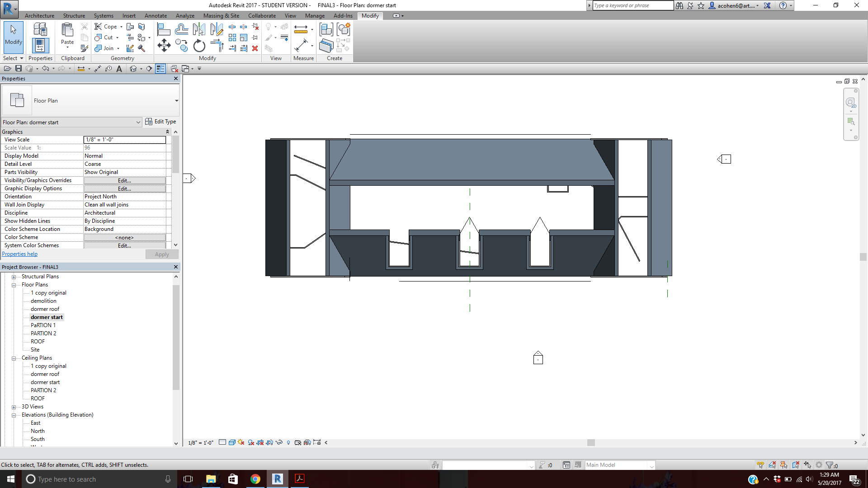This screenshot has height=488, width=868.
Task: Toggle Thin Lines in quick access toolbar
Action: pos(160,69)
